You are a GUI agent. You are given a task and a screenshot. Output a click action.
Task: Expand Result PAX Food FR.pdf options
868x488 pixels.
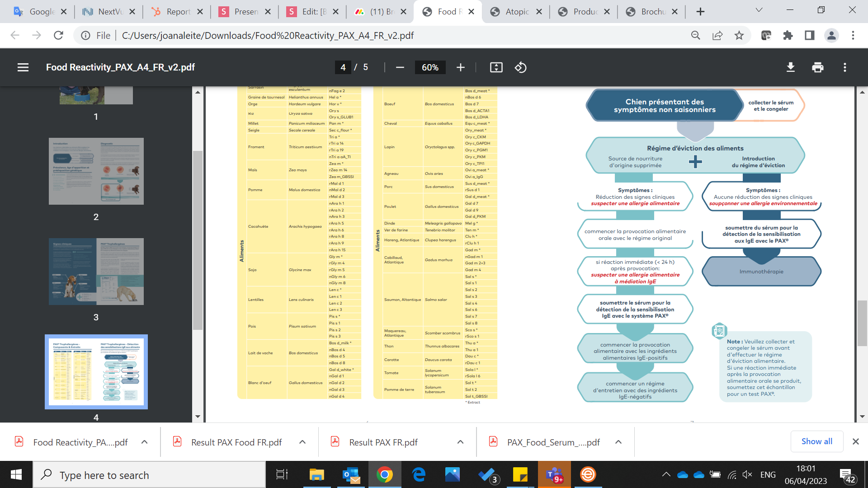[x=302, y=442]
